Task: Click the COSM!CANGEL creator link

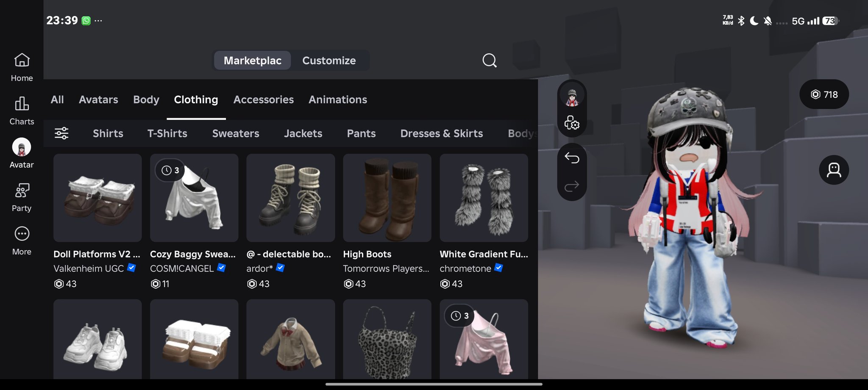Action: (x=182, y=268)
